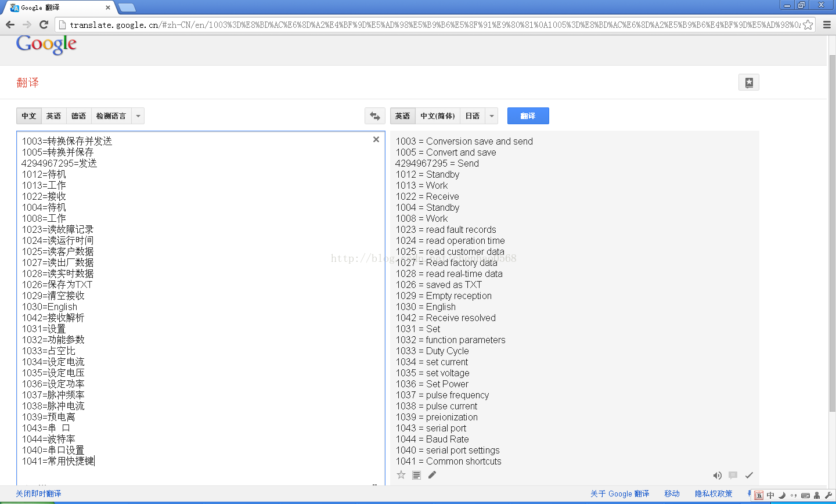Click the browser forward arrow

[27, 24]
